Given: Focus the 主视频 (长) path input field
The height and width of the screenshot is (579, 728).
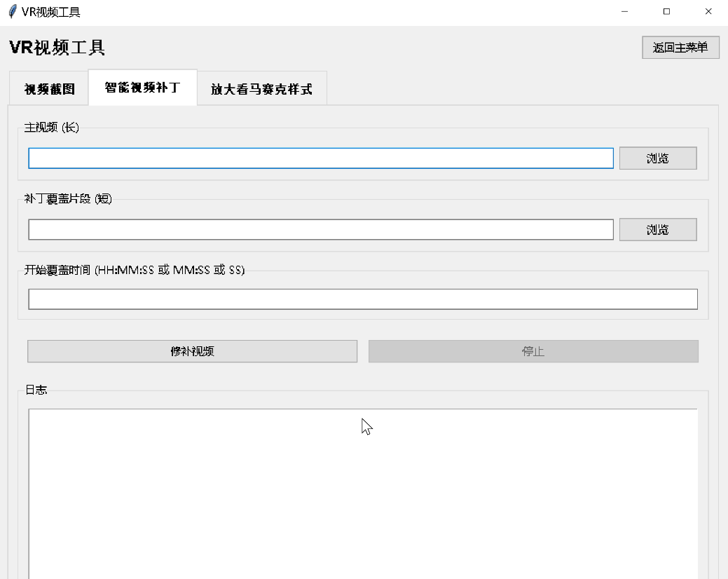Looking at the screenshot, I should 321,158.
